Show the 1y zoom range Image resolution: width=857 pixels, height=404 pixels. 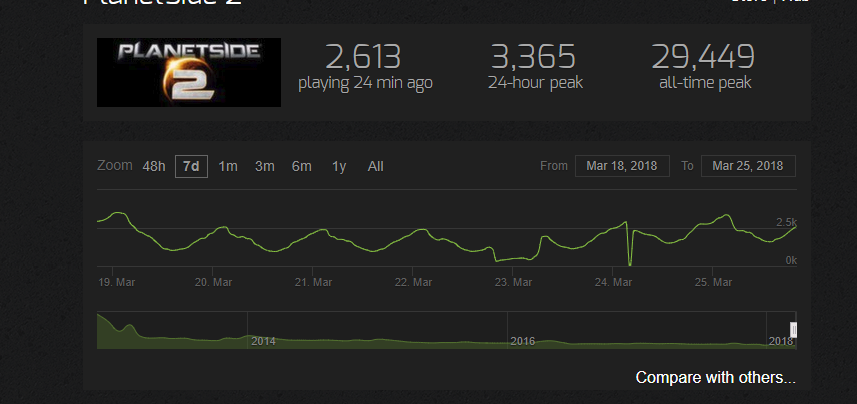coord(339,166)
